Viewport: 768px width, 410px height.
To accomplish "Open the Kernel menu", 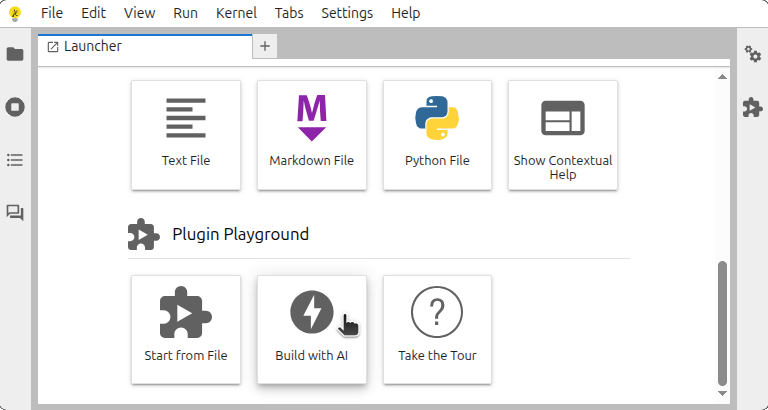I will [237, 13].
